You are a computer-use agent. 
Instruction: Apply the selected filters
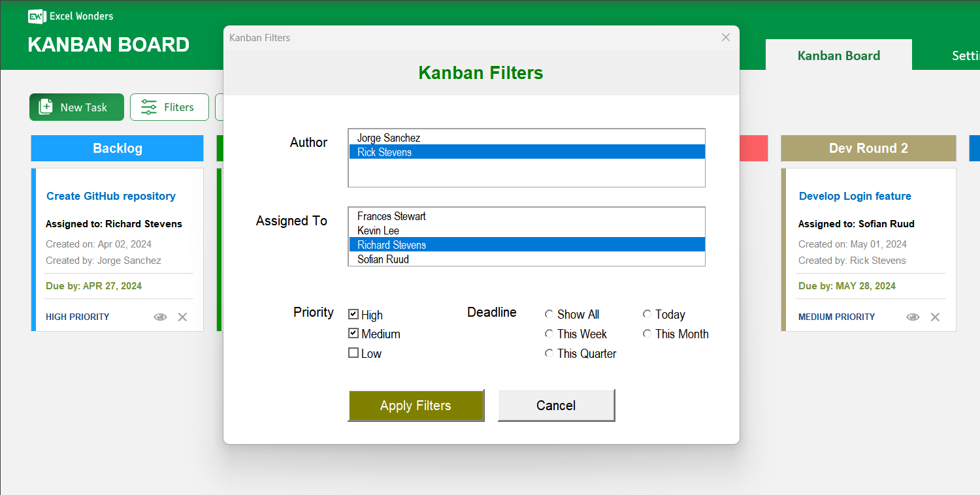(x=416, y=405)
